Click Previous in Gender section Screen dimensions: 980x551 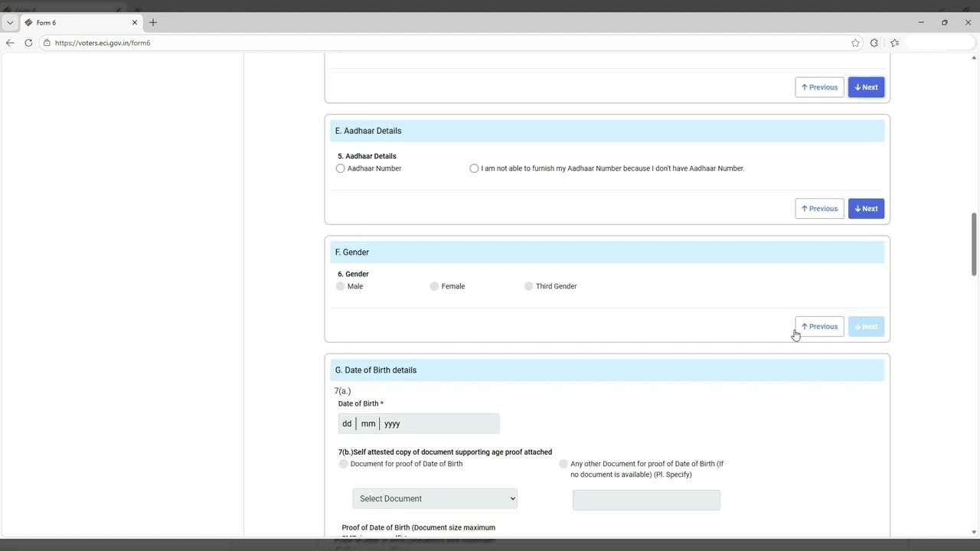coord(819,327)
